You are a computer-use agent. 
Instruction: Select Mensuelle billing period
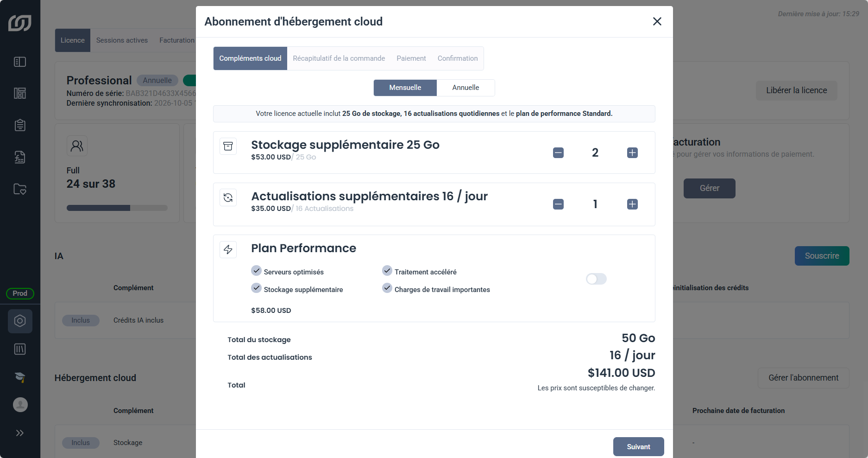[x=405, y=88]
